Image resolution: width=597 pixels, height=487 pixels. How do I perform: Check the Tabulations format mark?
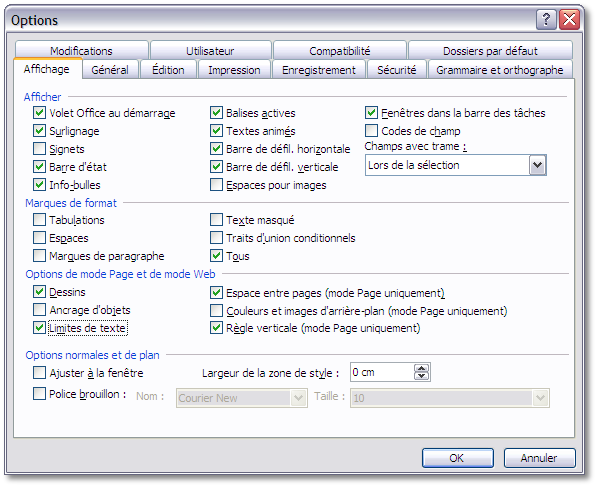(x=39, y=220)
